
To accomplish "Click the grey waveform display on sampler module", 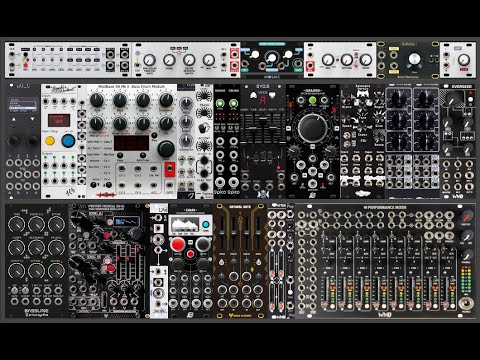I will (x=184, y=224).
